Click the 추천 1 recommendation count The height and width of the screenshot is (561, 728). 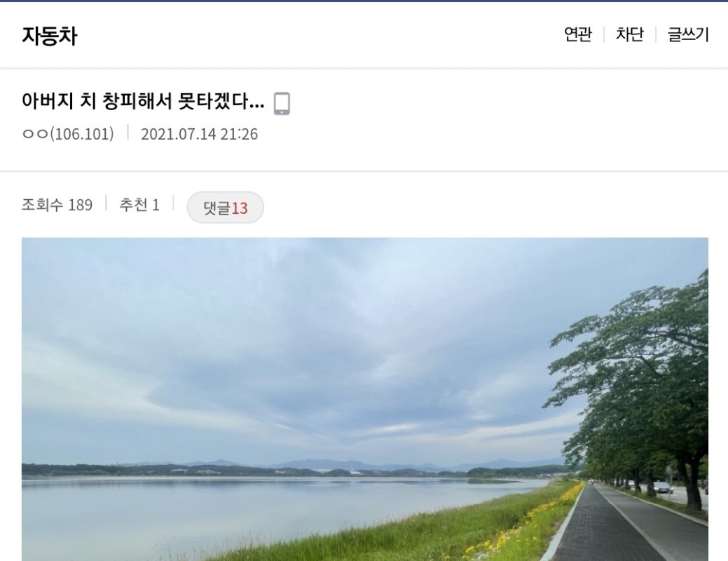[x=139, y=205]
